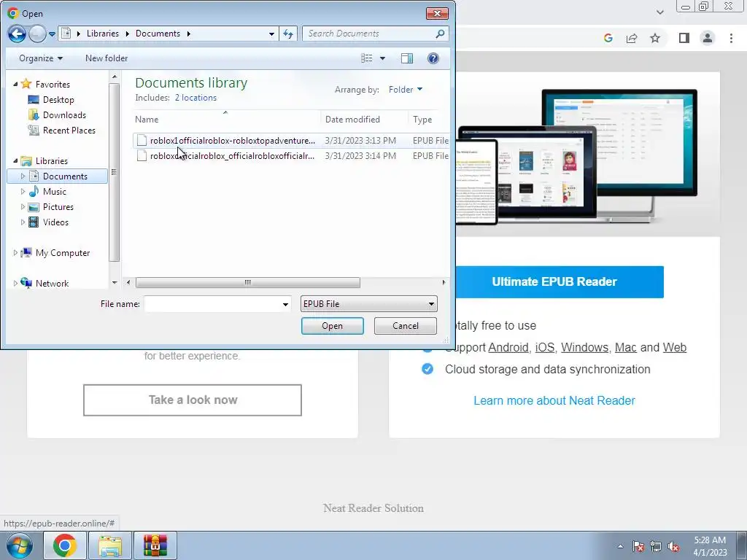Screen dimensions: 747x560
Task: Open the Organize dropdown menu
Action: coord(41,58)
